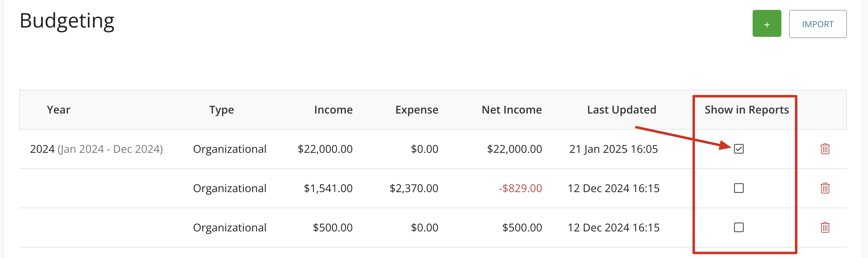Viewport: 868px width, 258px height.
Task: Check Show in Reports for $500.00 budget
Action: tap(739, 227)
